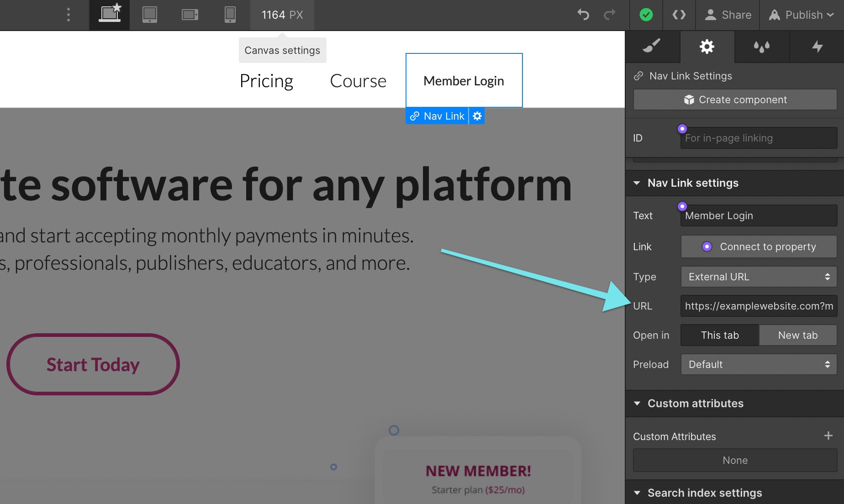Viewport: 844px width, 504px height.
Task: Open the Preload dropdown showing Default
Action: point(759,364)
